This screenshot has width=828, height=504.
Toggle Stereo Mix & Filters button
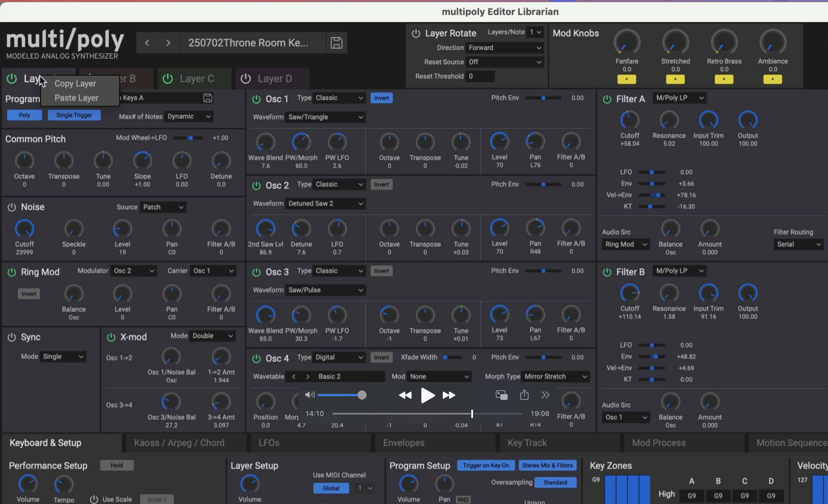548,465
